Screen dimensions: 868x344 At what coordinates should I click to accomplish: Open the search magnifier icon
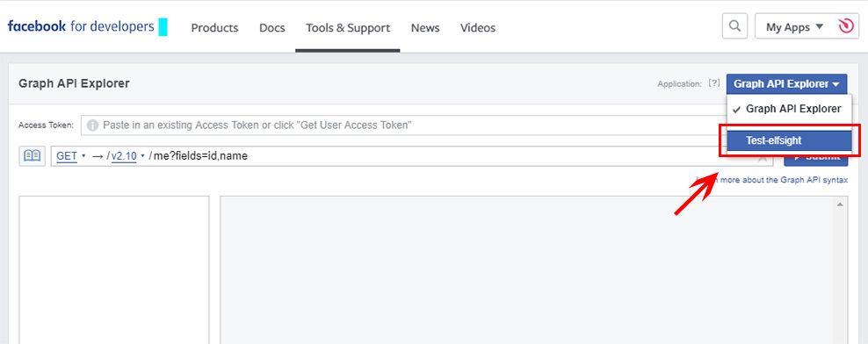pyautogui.click(x=734, y=26)
